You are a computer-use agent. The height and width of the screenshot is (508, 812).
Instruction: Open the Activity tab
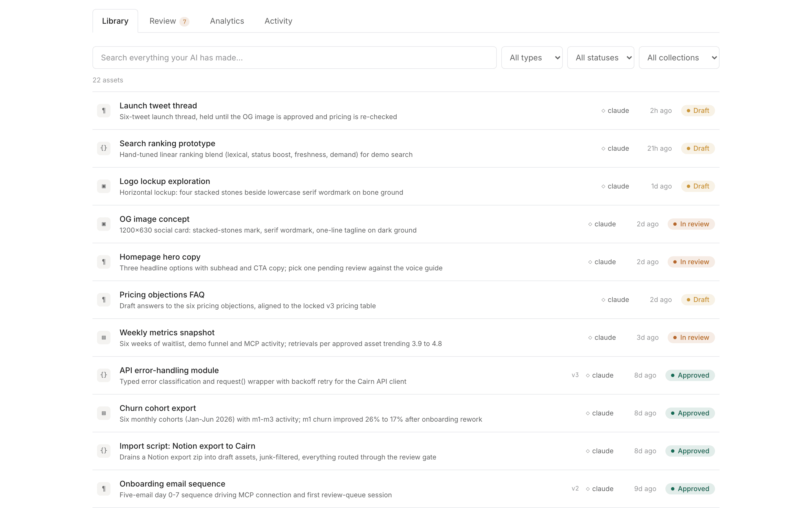[278, 21]
